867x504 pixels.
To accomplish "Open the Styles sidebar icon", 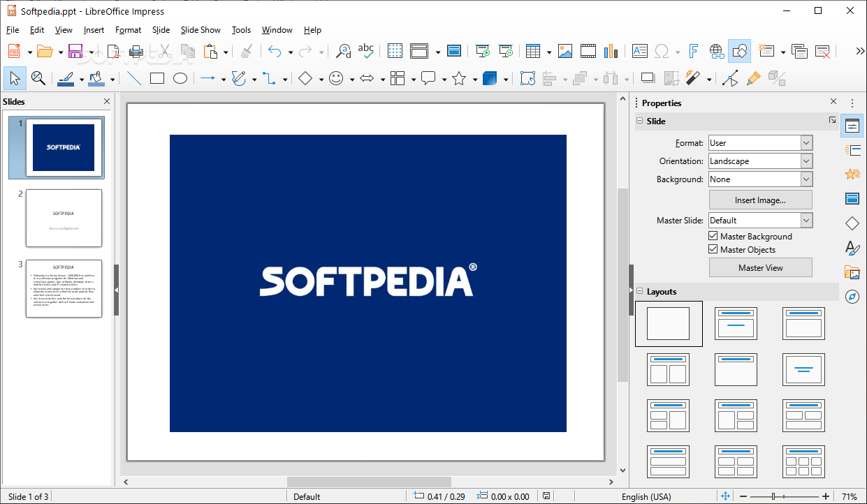I will pos(852,248).
